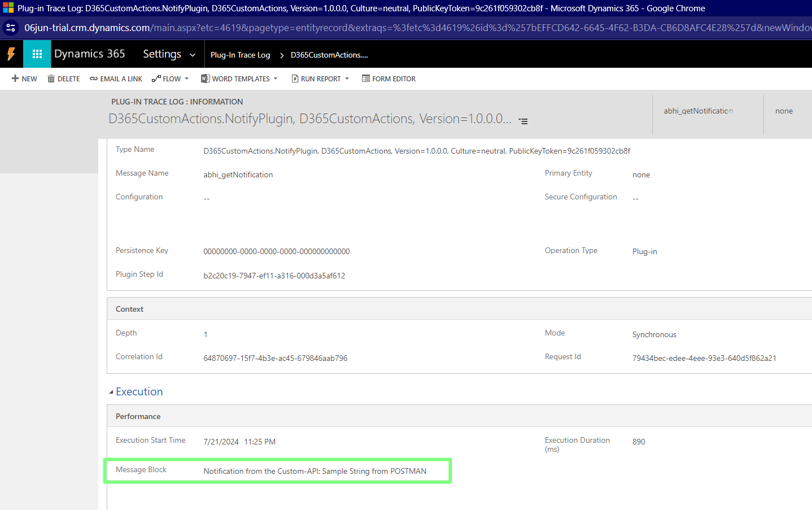Click the header 'none' primary entity field
Viewport: 812px width, 510px height.
tap(784, 111)
